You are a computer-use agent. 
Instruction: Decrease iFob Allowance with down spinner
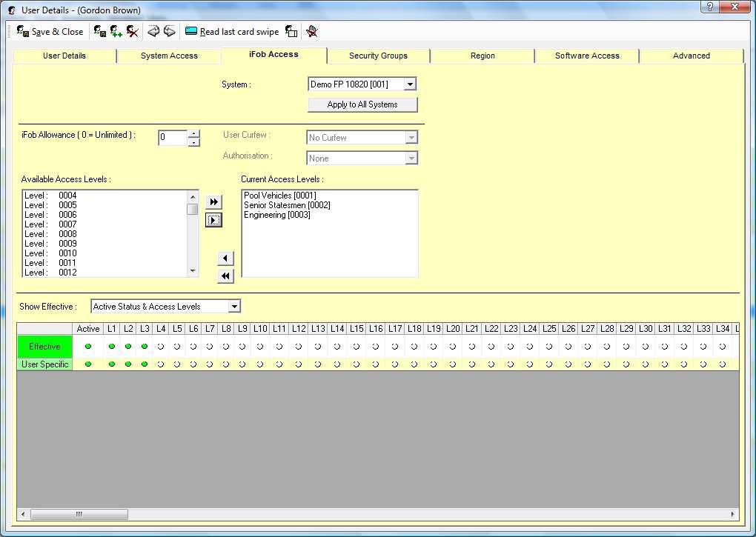coord(193,141)
